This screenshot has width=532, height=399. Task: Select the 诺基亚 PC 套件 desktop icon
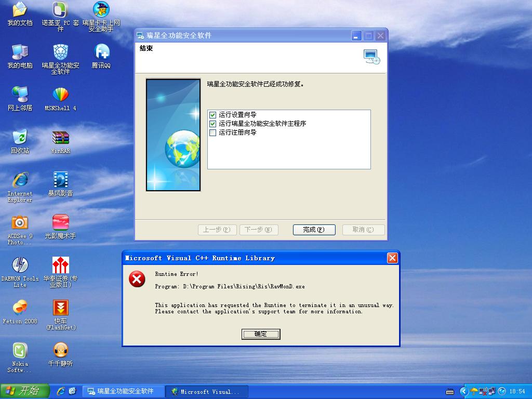(x=60, y=16)
